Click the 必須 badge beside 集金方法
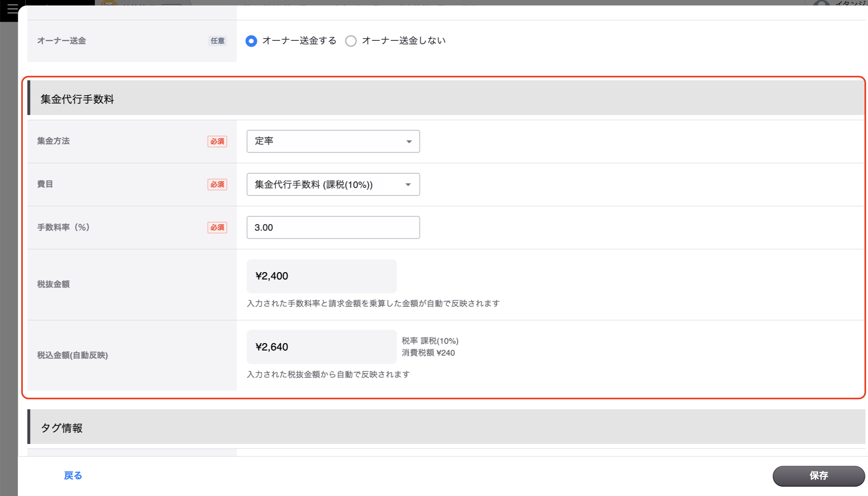 (x=218, y=141)
